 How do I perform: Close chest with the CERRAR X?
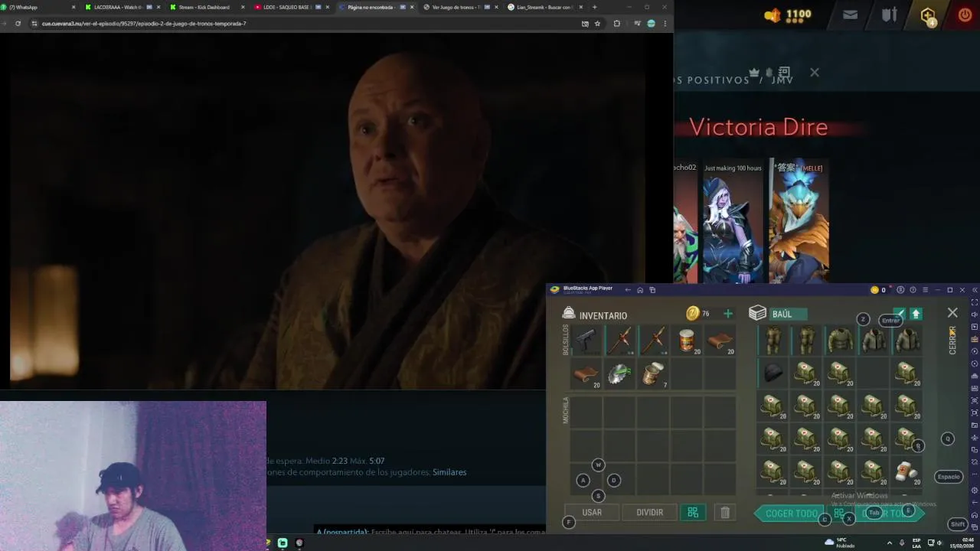pos(952,313)
